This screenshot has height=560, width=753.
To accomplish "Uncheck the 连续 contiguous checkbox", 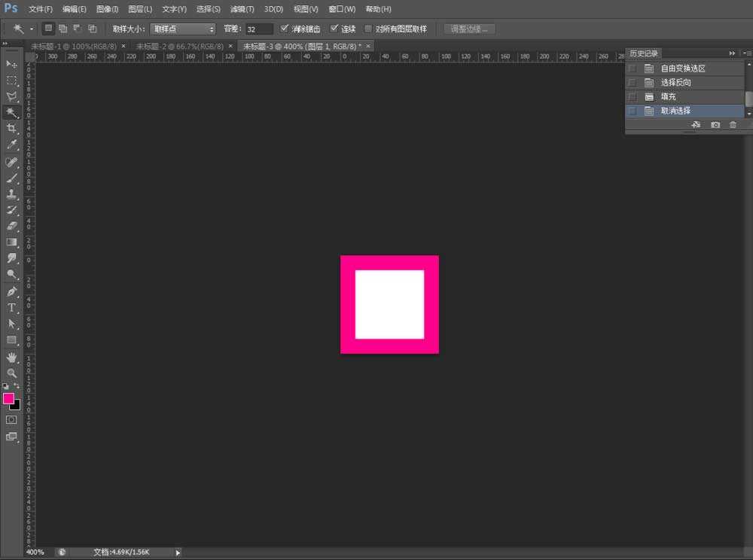I will pos(335,29).
